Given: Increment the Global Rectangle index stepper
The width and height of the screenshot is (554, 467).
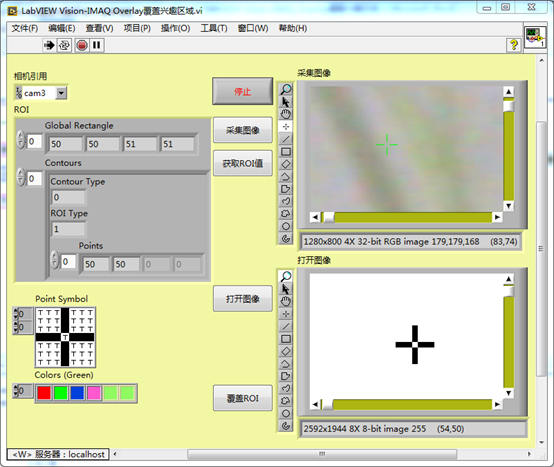Looking at the screenshot, I should coord(21,136).
